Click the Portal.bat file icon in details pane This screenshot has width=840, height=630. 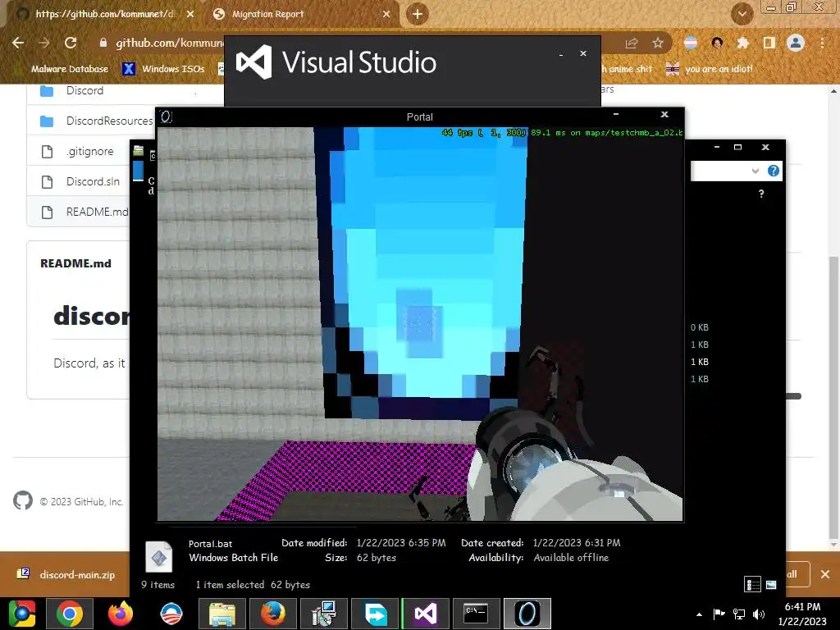[x=158, y=556]
